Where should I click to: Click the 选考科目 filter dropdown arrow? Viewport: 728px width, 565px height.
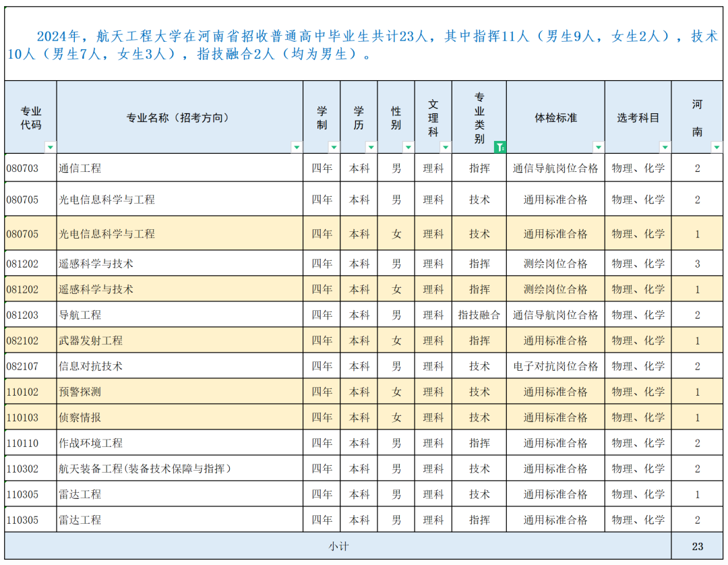click(x=665, y=147)
